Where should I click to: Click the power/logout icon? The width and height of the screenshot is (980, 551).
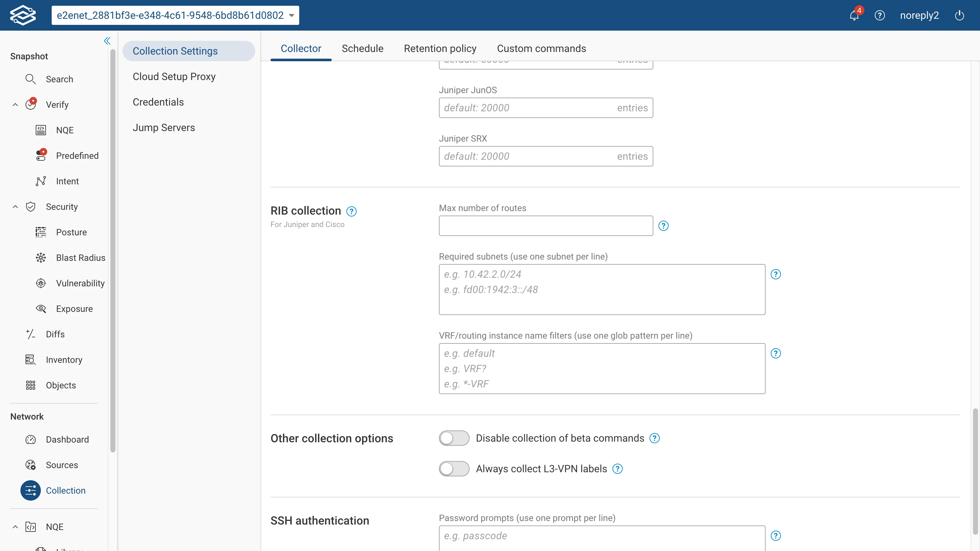click(960, 16)
